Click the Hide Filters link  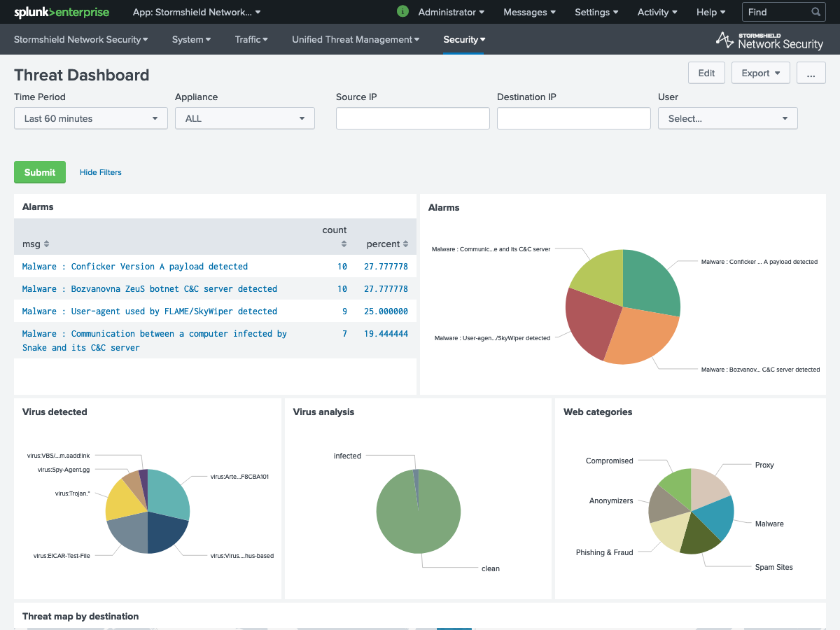coord(101,172)
